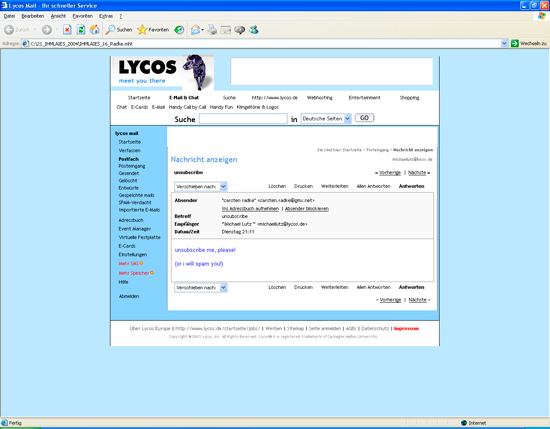Click the top Löschen link

277,186
